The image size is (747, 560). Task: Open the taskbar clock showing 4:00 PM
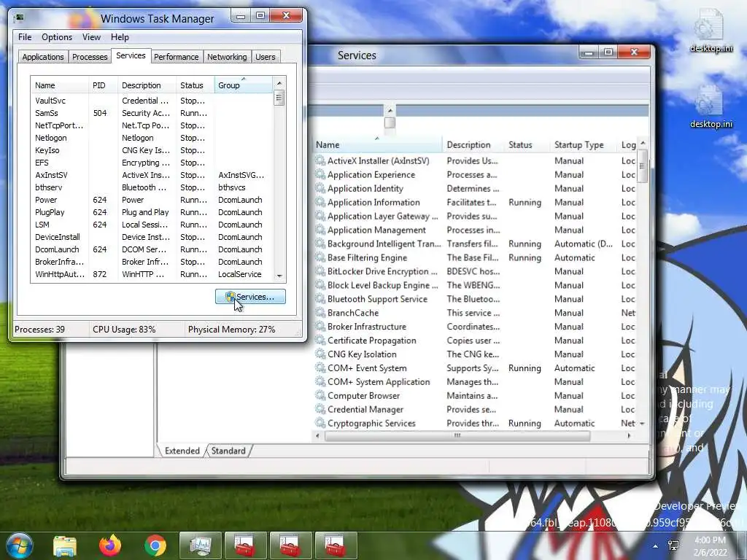point(711,546)
